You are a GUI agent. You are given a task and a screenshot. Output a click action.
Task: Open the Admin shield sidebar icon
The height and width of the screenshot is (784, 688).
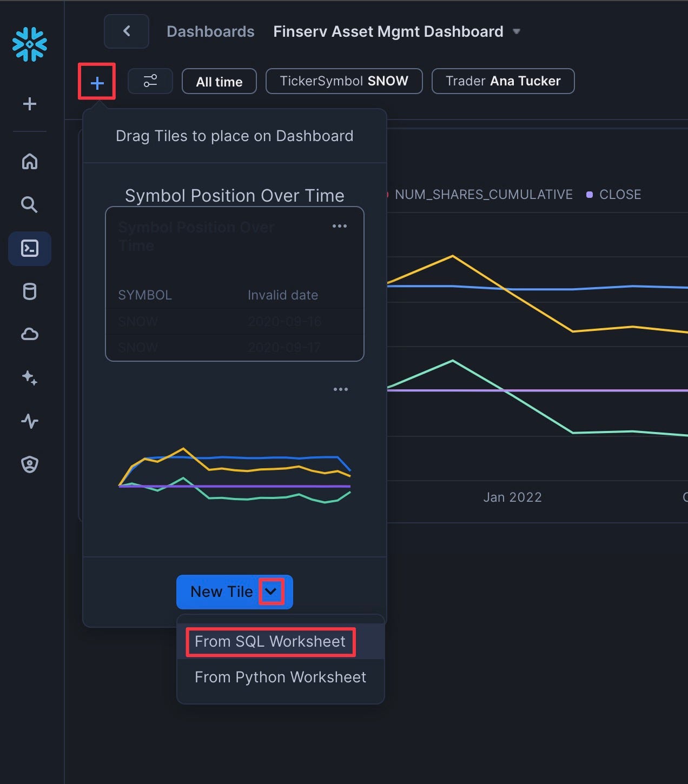pyautogui.click(x=30, y=464)
